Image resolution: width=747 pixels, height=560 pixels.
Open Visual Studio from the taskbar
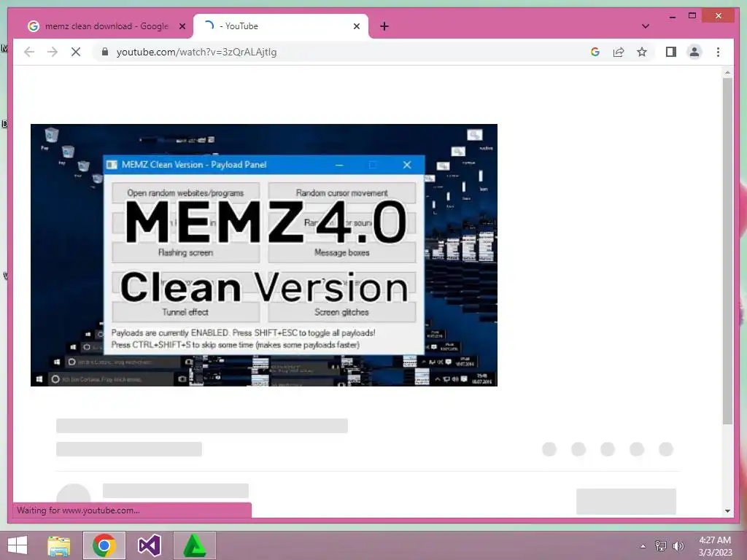click(x=149, y=545)
